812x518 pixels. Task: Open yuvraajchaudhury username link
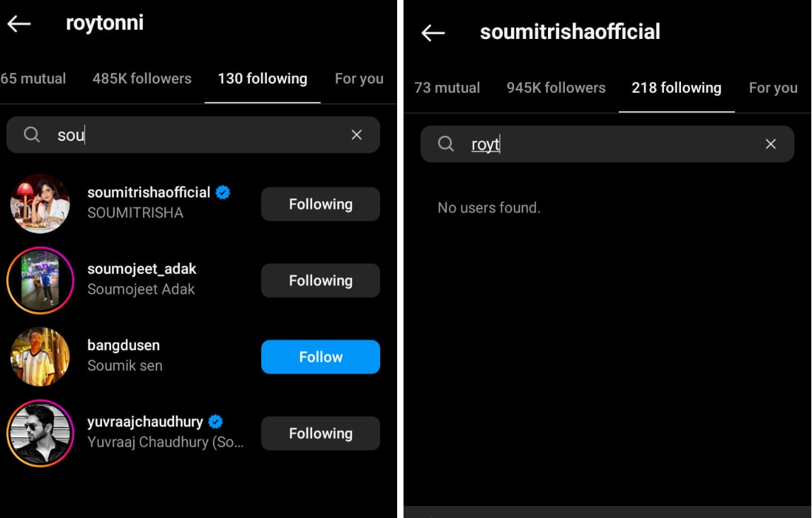(145, 422)
